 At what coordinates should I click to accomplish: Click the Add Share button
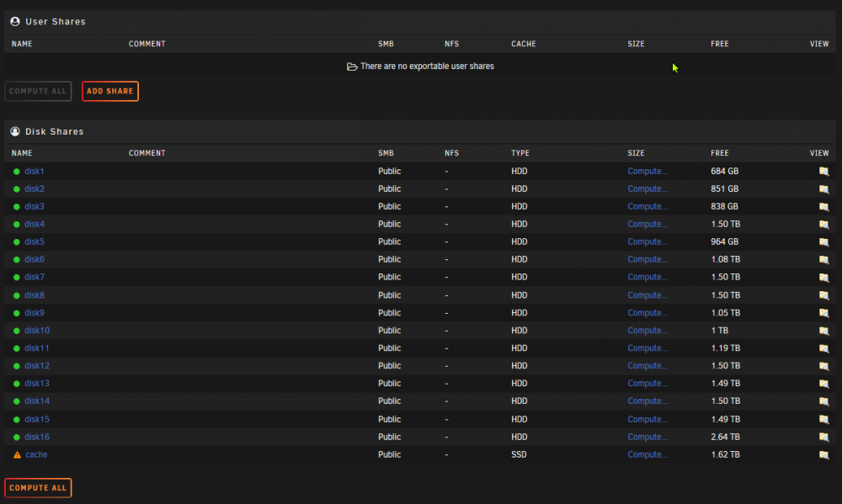[110, 91]
